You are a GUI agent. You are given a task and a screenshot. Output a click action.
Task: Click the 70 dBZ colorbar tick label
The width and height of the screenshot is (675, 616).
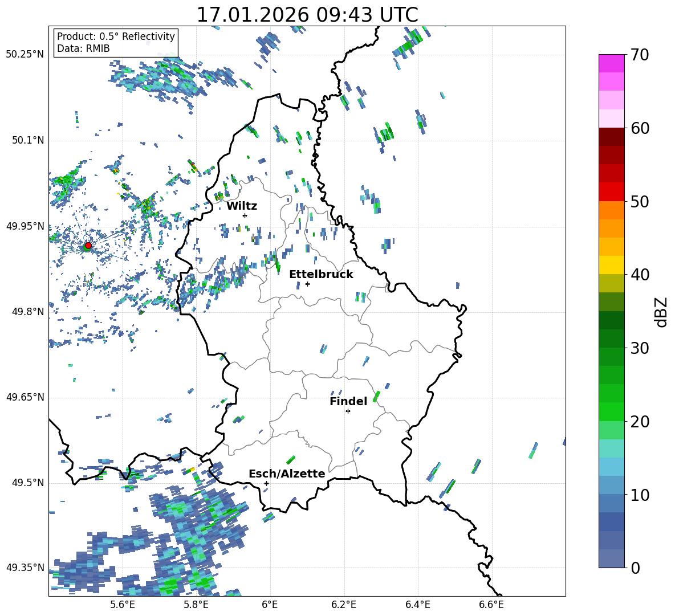coord(640,55)
